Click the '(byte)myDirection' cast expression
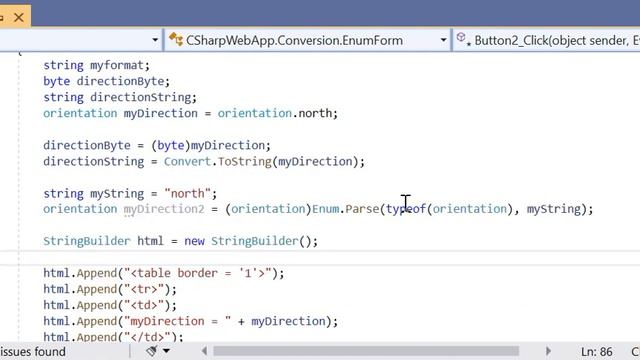640x360 pixels. click(208, 145)
